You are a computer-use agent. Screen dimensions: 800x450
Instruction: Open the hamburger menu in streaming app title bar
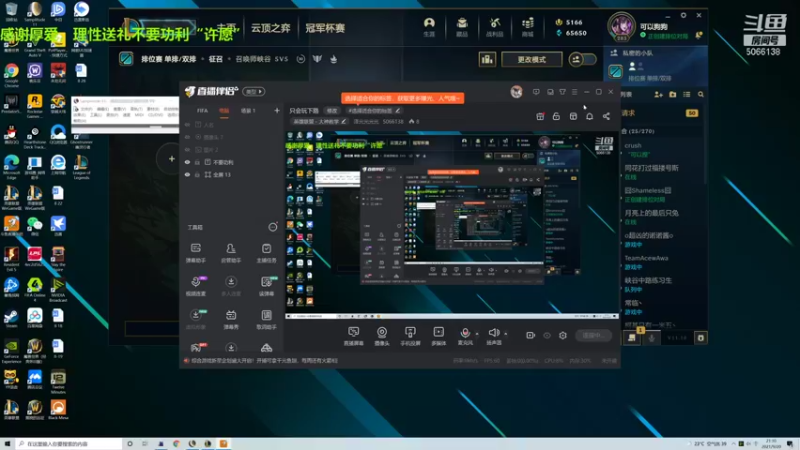574,92
